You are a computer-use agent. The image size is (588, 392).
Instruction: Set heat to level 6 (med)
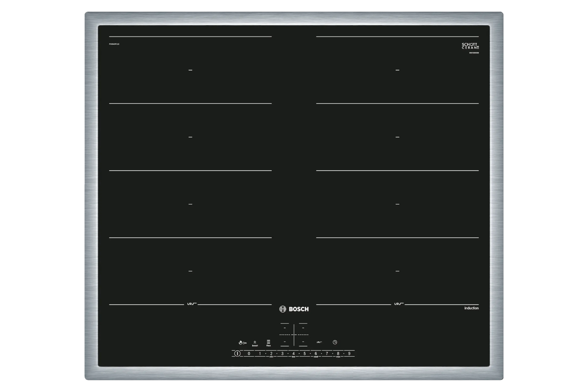[x=316, y=354]
